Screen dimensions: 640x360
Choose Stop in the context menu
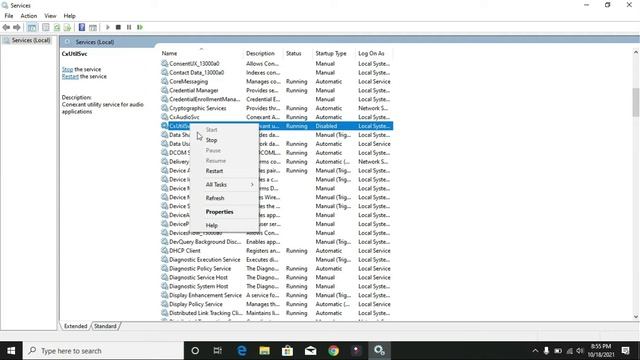point(224,140)
